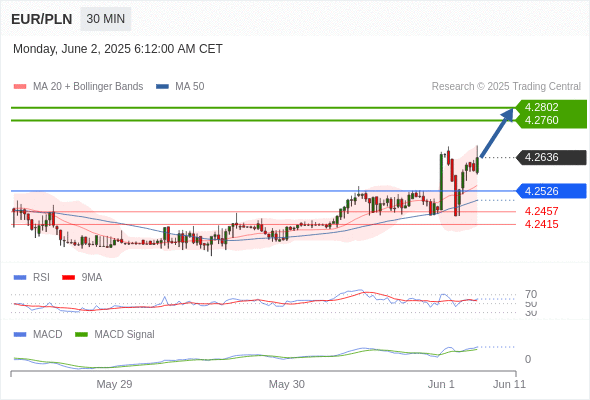The image size is (590, 400).
Task: Click the MACD Signal green legend marker
Action: pos(81,335)
